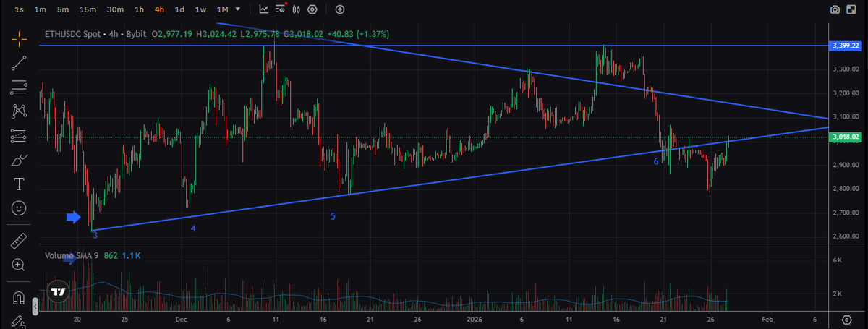The image size is (868, 329).
Task: Click the Feb date axis label
Action: [768, 319]
